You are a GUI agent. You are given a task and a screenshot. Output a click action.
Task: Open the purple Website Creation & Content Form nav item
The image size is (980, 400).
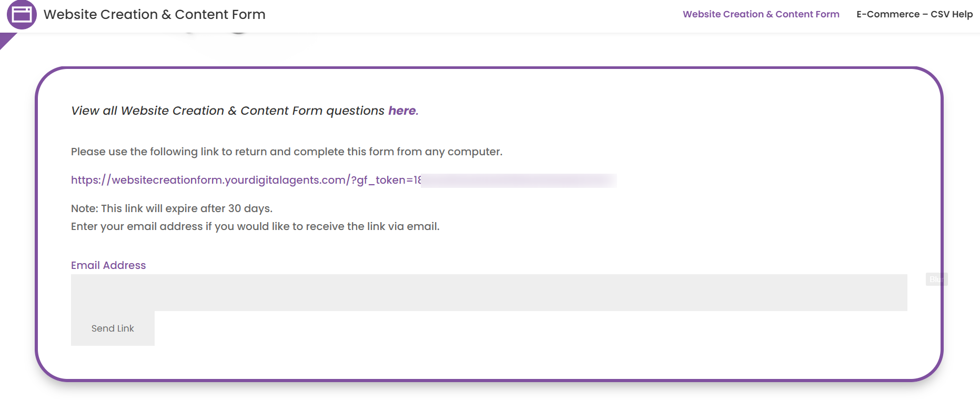(x=761, y=14)
